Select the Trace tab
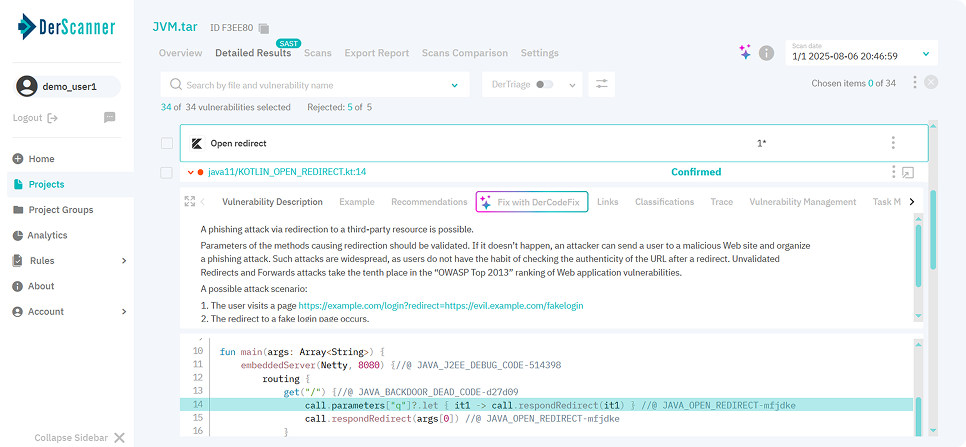 [x=721, y=202]
